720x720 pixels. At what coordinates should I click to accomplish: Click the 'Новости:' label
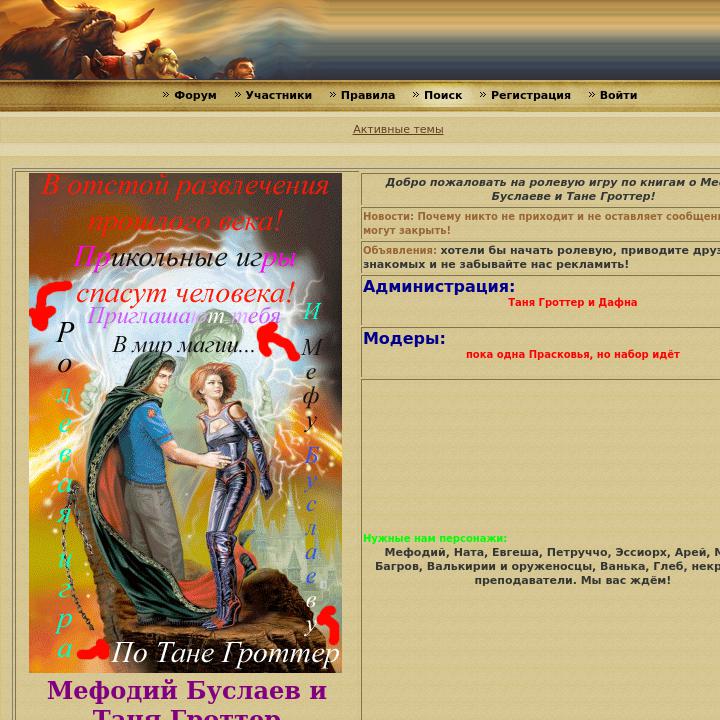(x=388, y=216)
